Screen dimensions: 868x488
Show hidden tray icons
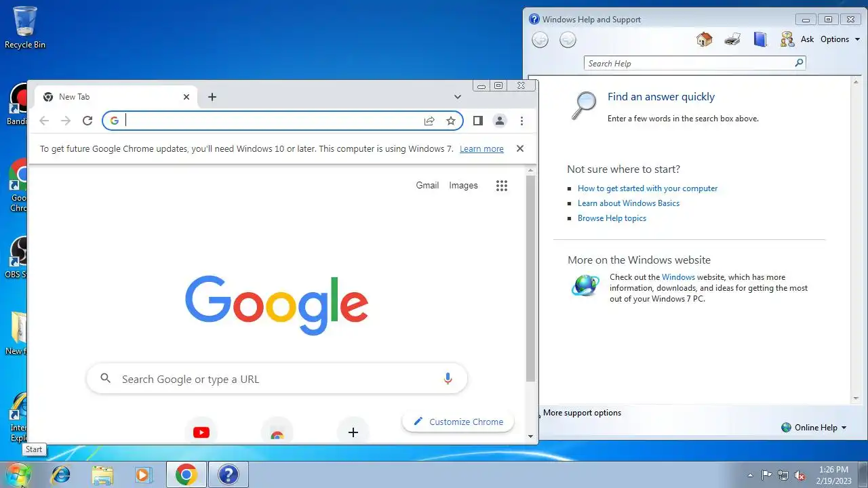[750, 475]
